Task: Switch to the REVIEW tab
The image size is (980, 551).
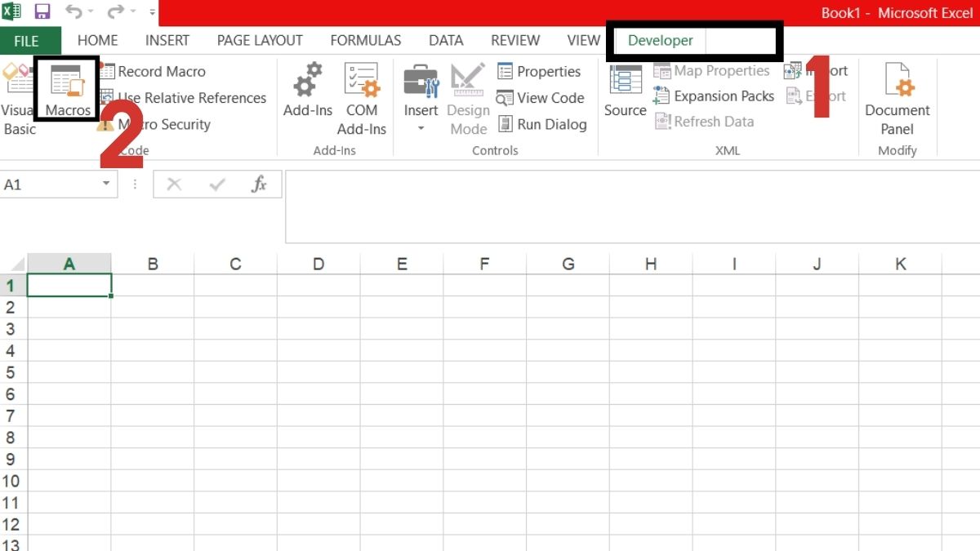Action: tap(515, 40)
